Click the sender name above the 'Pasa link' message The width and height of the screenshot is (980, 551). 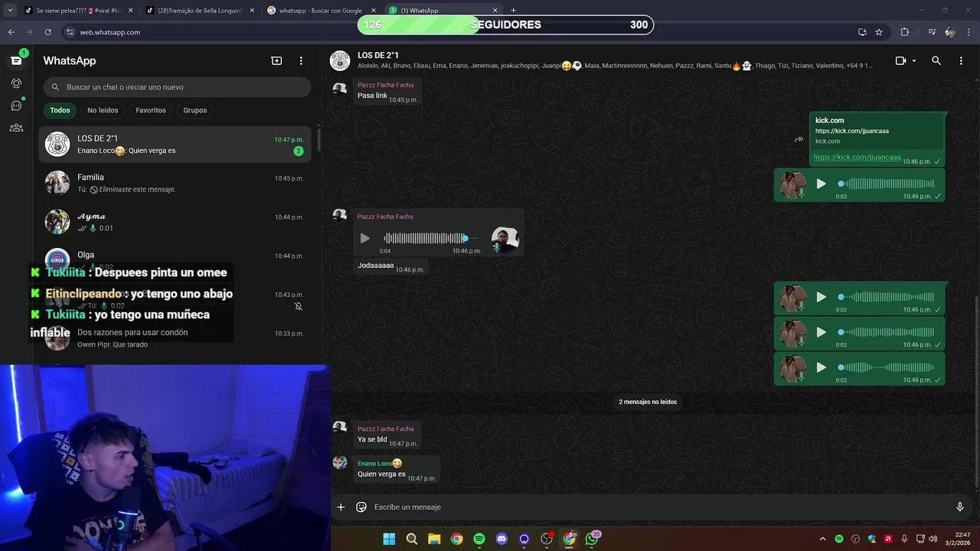[x=385, y=85]
